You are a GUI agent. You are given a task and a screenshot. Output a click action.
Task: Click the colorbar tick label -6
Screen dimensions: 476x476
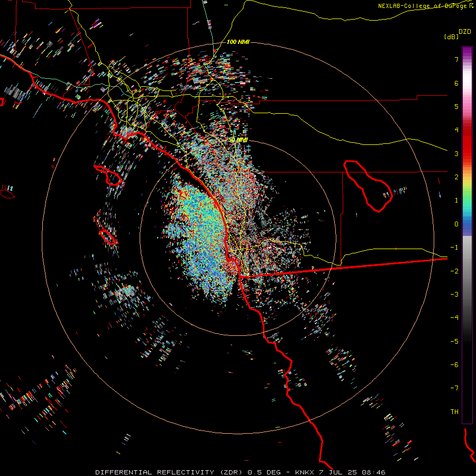coord(454,365)
